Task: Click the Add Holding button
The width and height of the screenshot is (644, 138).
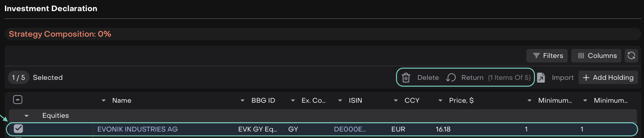Action: (x=608, y=78)
